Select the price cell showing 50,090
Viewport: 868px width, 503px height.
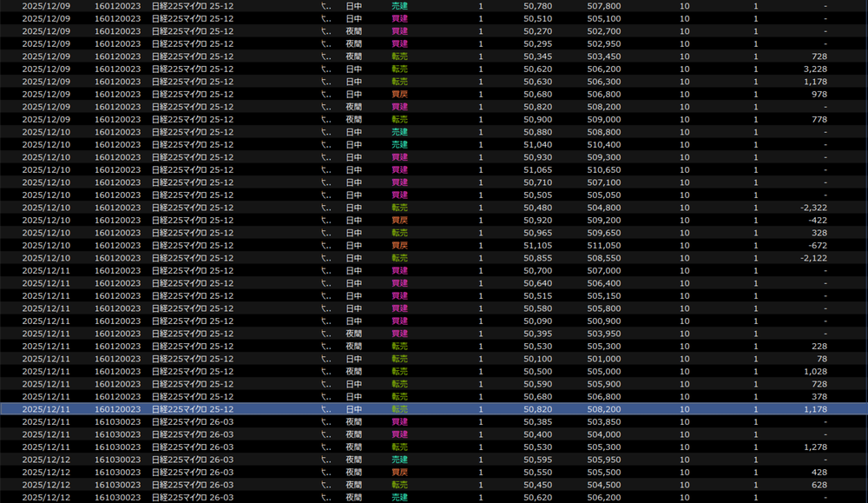tap(537, 321)
